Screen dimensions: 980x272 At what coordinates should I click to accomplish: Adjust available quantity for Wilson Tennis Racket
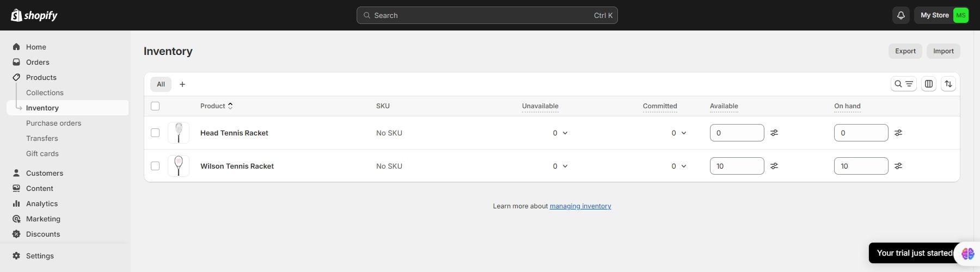coord(774,166)
